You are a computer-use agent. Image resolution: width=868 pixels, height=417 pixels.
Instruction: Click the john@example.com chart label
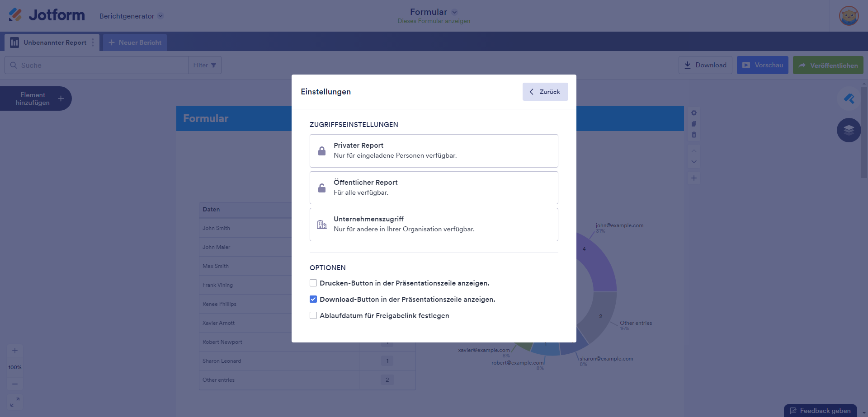[619, 225]
